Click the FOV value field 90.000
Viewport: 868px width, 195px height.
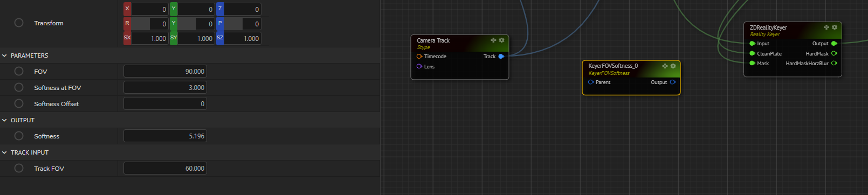[x=165, y=71]
